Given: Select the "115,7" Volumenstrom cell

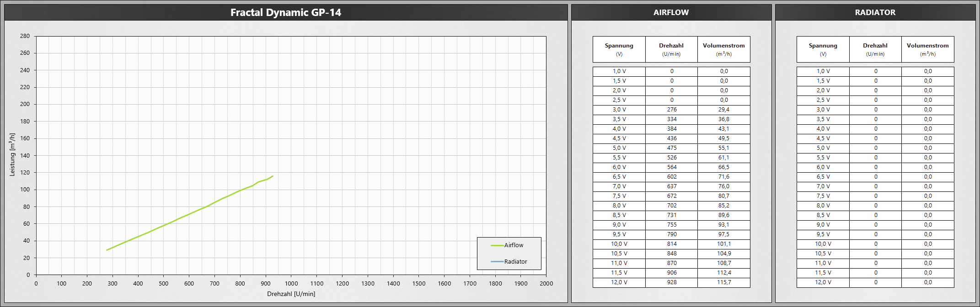Looking at the screenshot, I should coord(724,282).
